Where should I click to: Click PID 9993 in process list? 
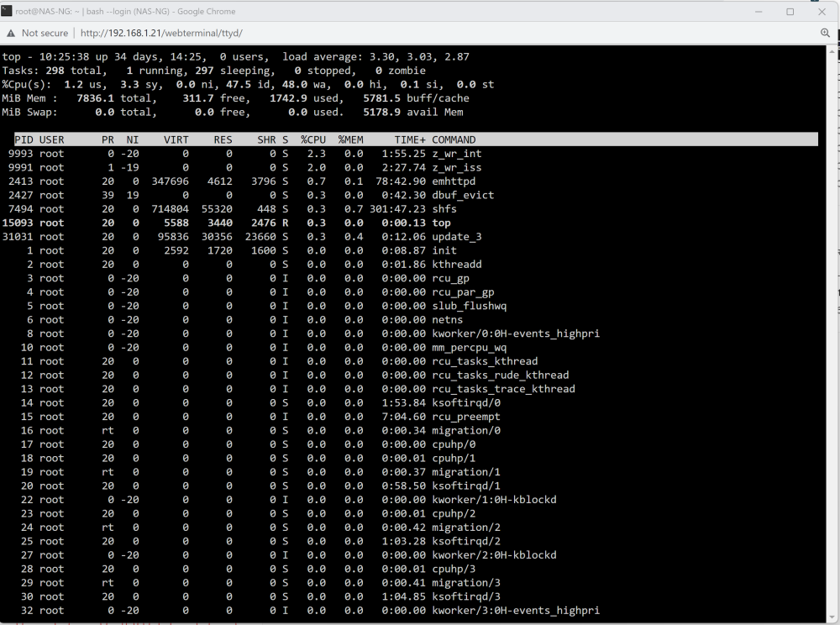click(x=20, y=154)
